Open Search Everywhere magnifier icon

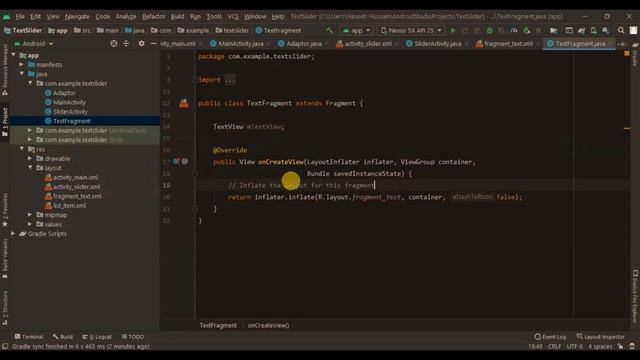tap(621, 31)
